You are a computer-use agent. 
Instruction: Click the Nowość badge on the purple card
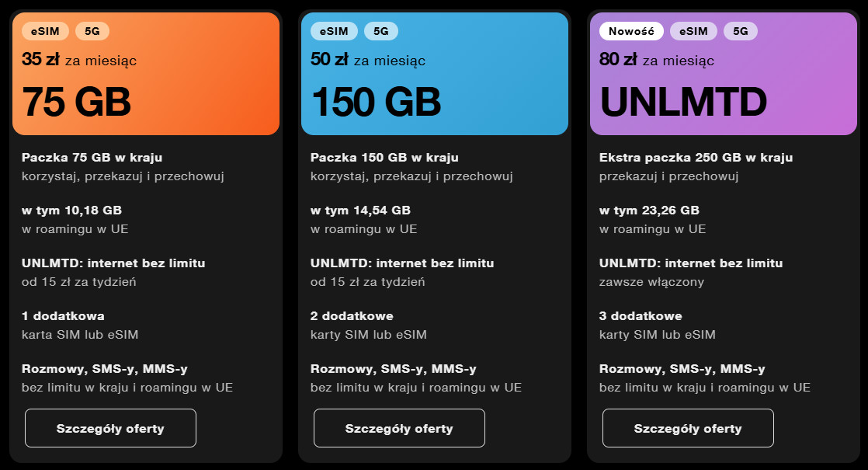[631, 31]
